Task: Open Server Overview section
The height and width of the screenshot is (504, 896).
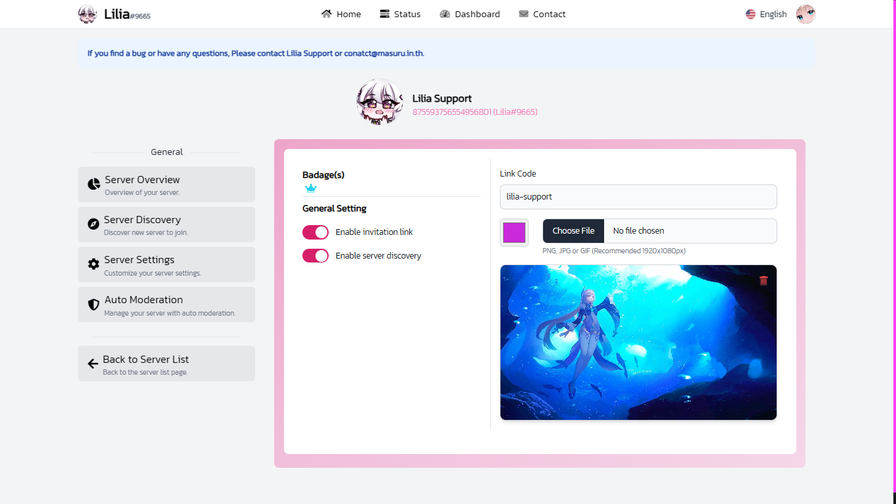Action: 166,185
